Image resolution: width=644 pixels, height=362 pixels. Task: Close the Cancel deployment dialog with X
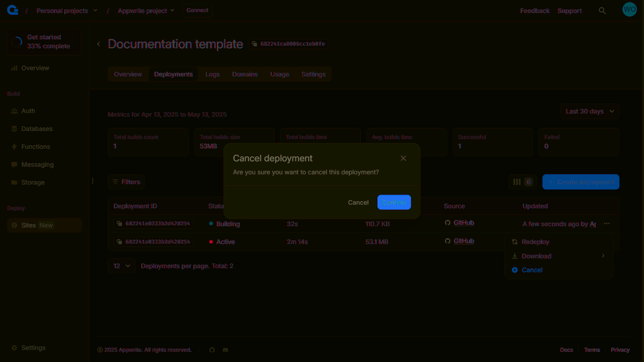coord(403,158)
